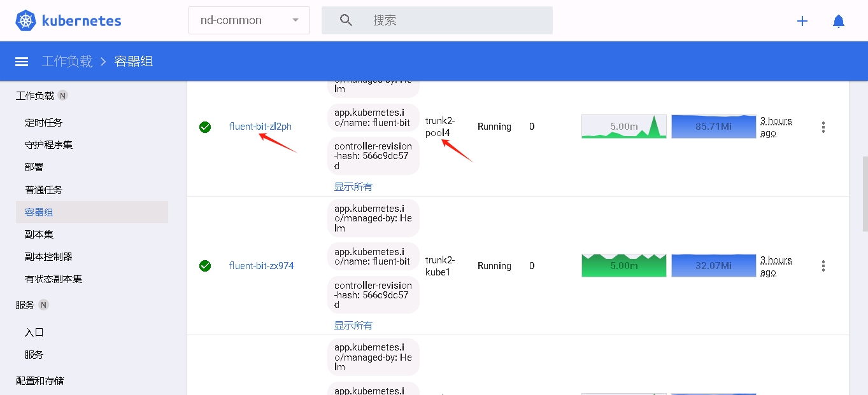Click CPU usage graph for fluent-bit-zl2ph
Screen dimensions: 868x395
(624, 127)
